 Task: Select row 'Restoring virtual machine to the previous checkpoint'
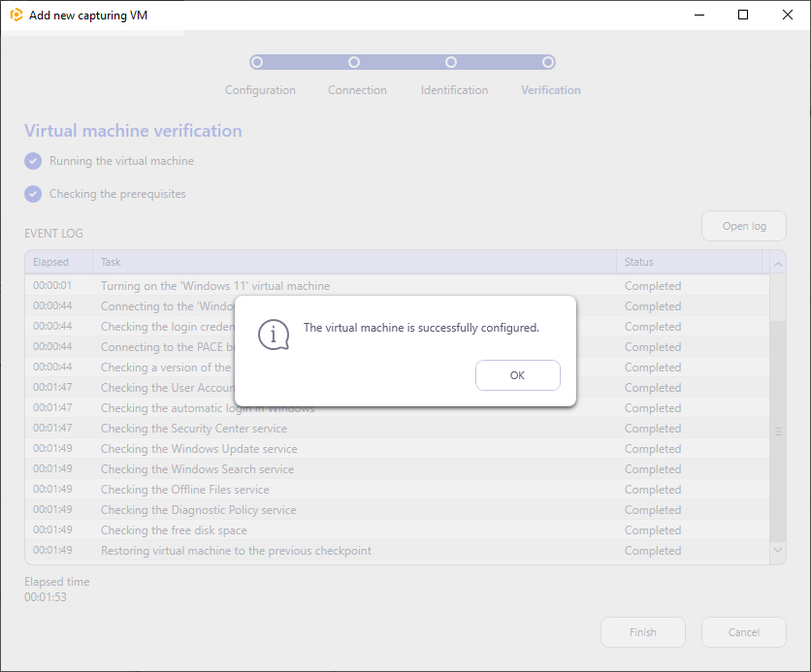(x=397, y=551)
